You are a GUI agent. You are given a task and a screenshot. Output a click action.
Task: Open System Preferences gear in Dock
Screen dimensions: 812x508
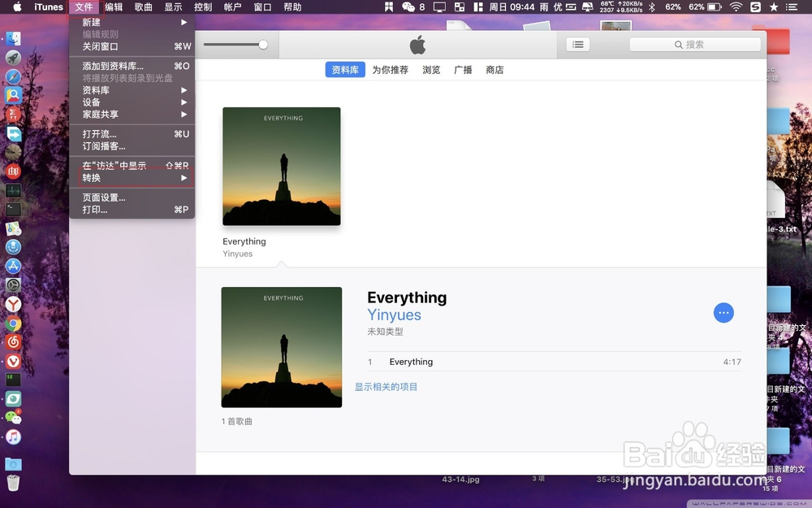(14, 284)
